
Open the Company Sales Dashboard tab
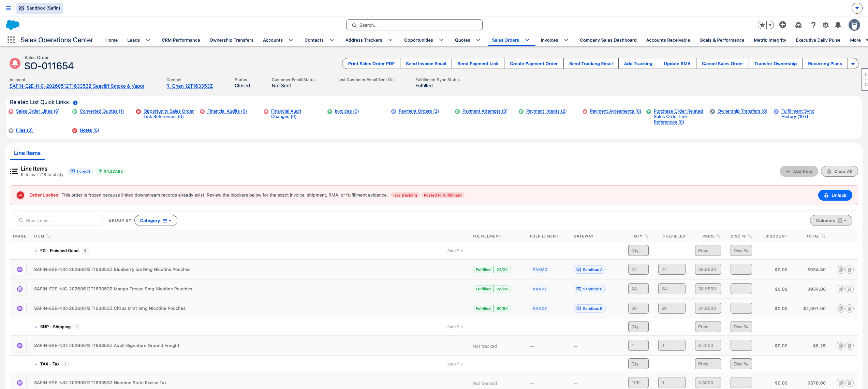(x=608, y=40)
